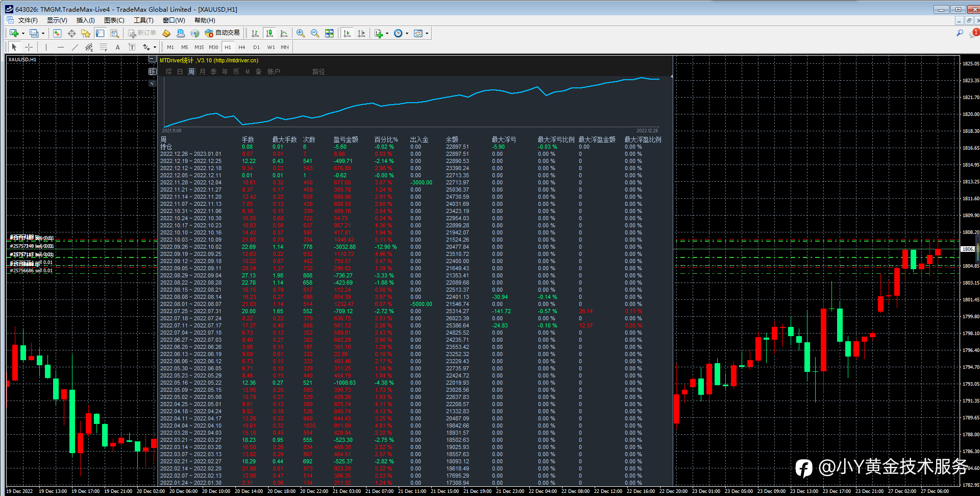Click the 移 move button on panel
The width and height of the screenshot is (980, 496).
[x=152, y=72]
